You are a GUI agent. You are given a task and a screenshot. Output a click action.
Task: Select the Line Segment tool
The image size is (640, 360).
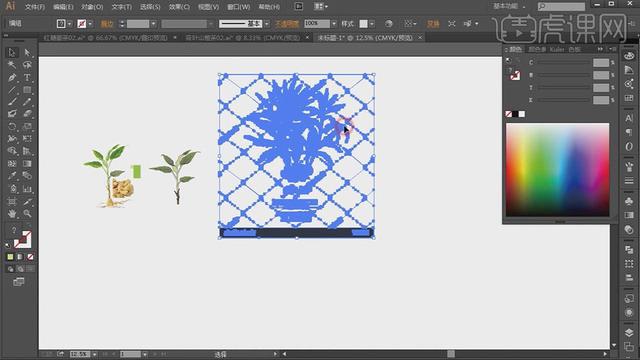[12, 90]
